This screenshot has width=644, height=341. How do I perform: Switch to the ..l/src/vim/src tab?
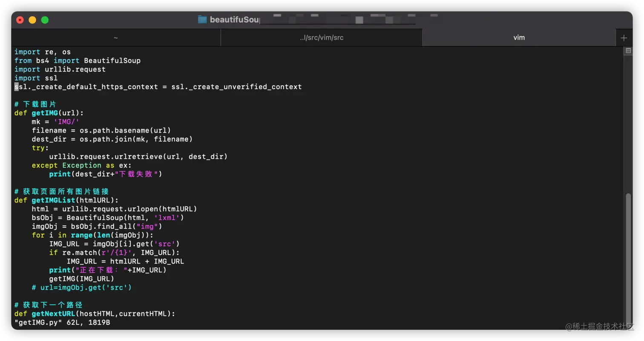tap(322, 38)
